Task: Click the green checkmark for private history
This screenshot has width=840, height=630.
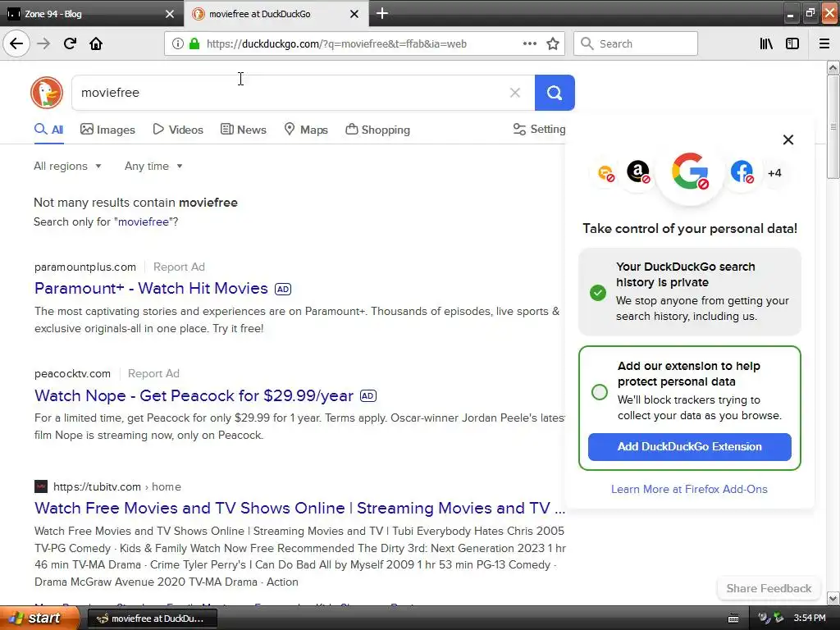Action: point(598,293)
